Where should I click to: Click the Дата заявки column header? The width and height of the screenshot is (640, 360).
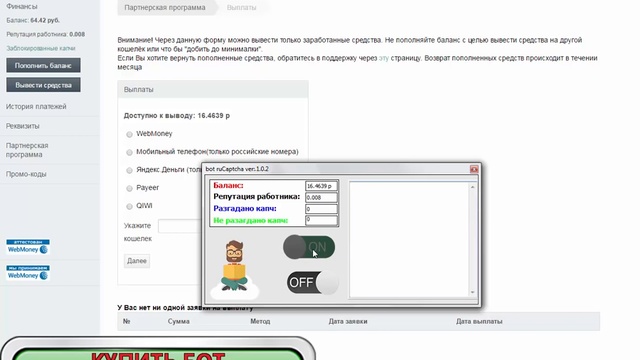point(348,322)
